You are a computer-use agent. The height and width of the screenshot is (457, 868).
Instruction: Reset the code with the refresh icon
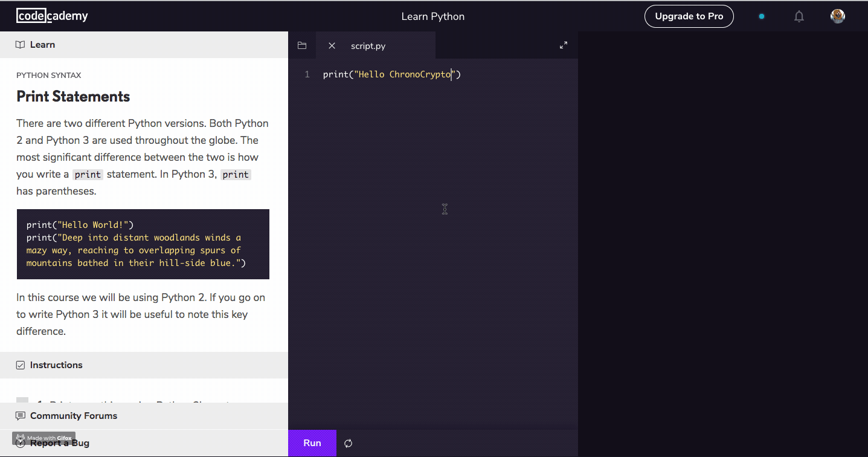[x=349, y=443]
